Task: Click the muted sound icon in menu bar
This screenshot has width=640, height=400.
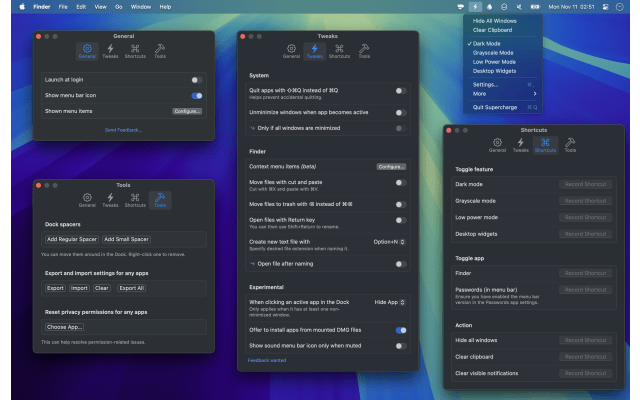Action: tap(519, 7)
